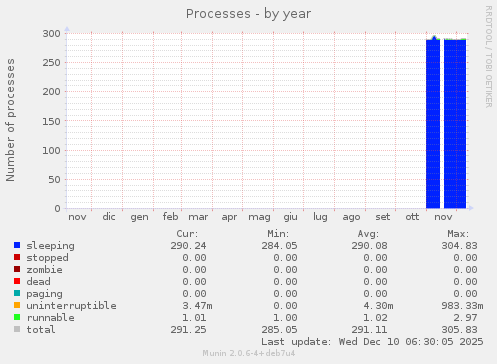Click the 'uninterruptible' legend label
This screenshot has width=497, height=364.
pos(71,306)
